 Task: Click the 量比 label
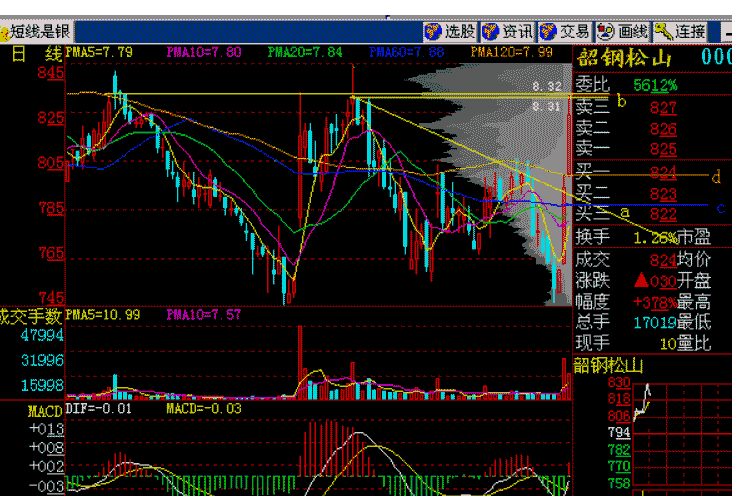(x=694, y=344)
